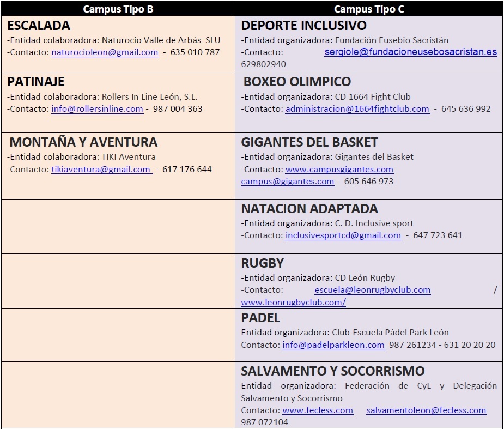The height and width of the screenshot is (429, 504).
Task: Open the info@rollersinline.com email link
Action: (97, 108)
